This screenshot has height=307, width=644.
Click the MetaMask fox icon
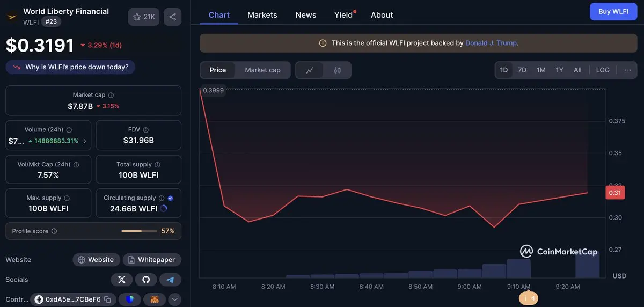click(x=154, y=299)
